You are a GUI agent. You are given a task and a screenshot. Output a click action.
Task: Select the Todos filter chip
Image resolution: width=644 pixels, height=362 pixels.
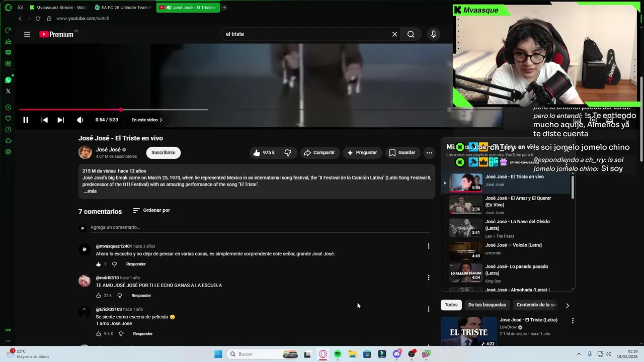click(x=451, y=305)
